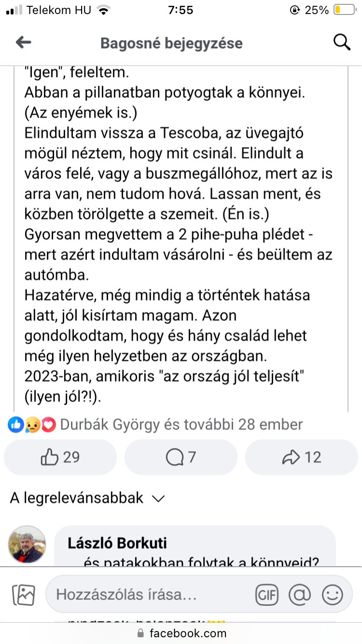Open Durbák György és további 28 ember list

coord(181,425)
